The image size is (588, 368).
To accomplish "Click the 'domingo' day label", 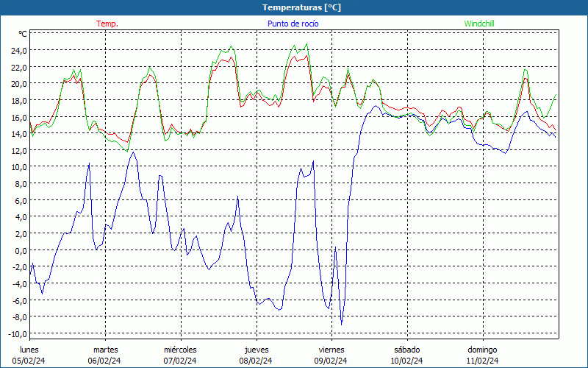I will 482,350.
